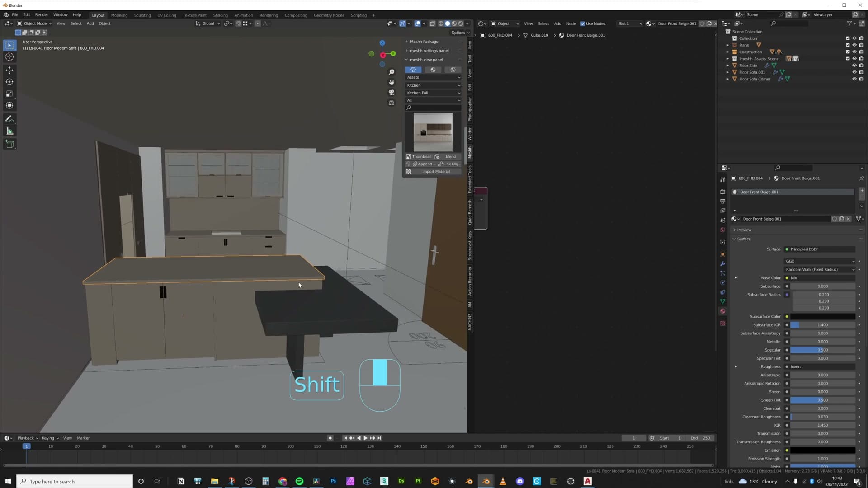868x488 pixels.
Task: Uncheck the Plans collection exclude checkbox
Action: point(848,45)
